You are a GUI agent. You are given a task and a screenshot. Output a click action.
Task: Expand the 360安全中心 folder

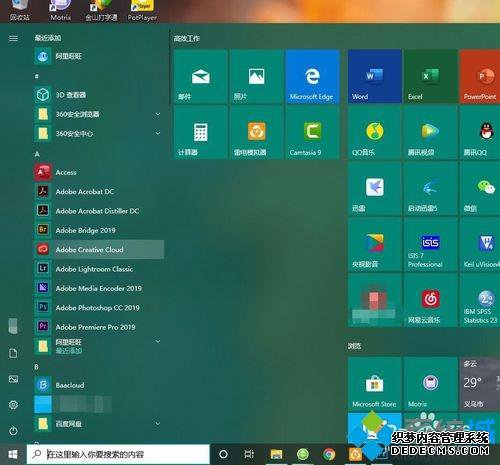[99, 133]
